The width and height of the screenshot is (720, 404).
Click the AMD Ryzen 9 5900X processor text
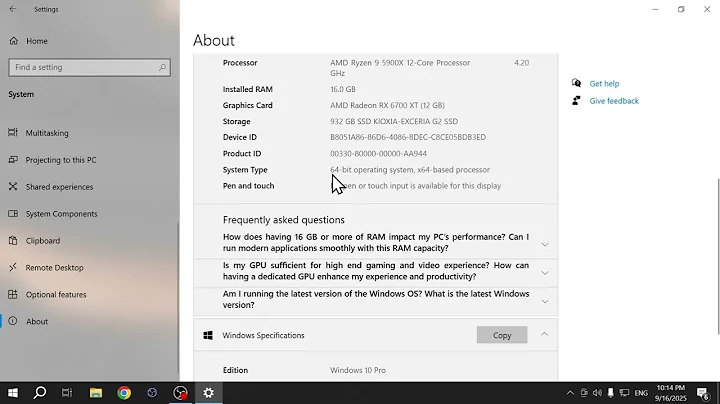coord(400,63)
